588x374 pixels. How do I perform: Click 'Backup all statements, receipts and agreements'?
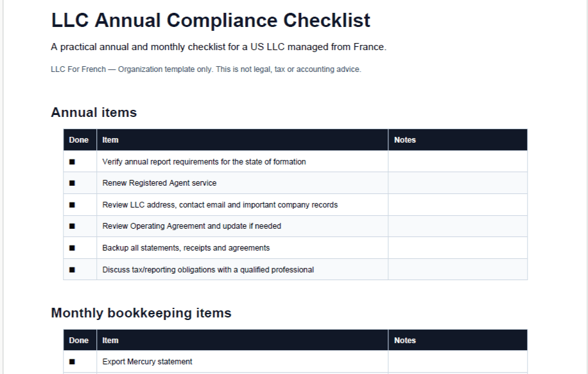coord(186,248)
